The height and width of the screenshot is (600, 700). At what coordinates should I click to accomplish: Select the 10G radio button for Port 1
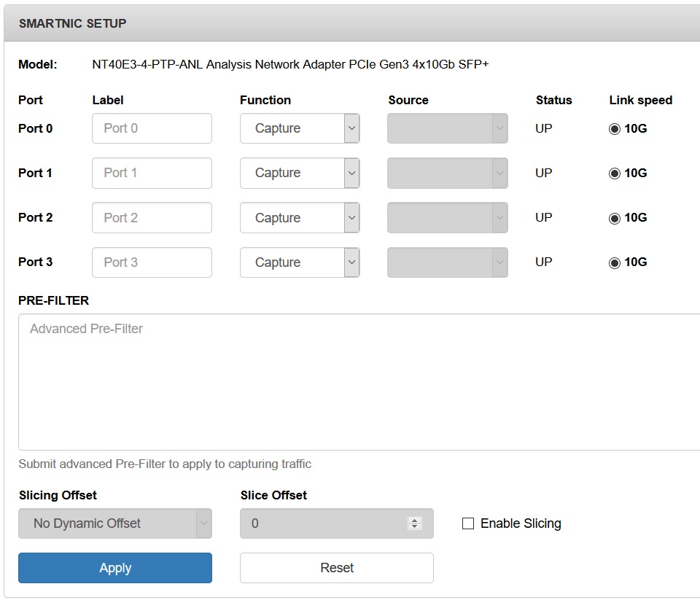(x=614, y=174)
